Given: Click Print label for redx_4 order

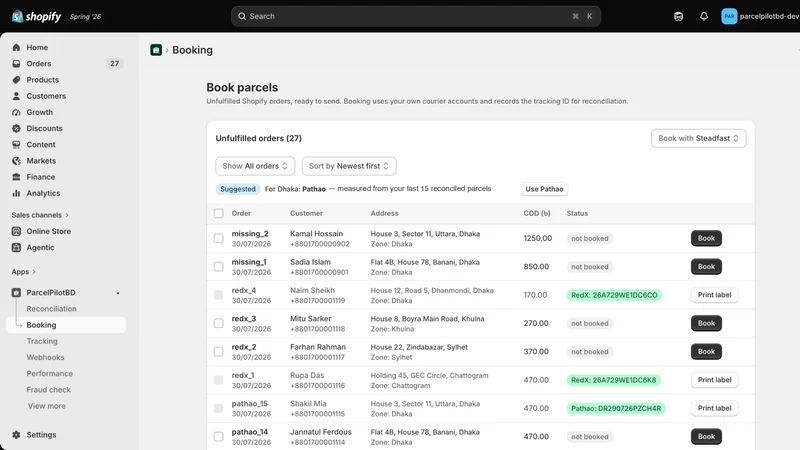Looking at the screenshot, I should pyautogui.click(x=714, y=295).
